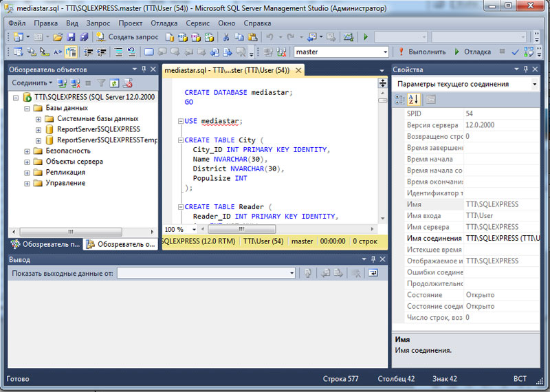Click the Activity Monitor icon
Viewport: 550px width, 392px height.
[x=349, y=37]
